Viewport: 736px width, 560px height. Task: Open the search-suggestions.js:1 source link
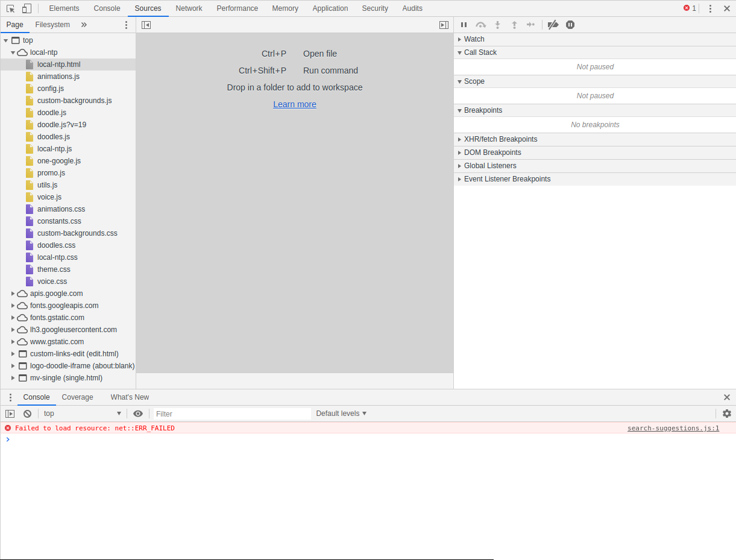tap(673, 428)
